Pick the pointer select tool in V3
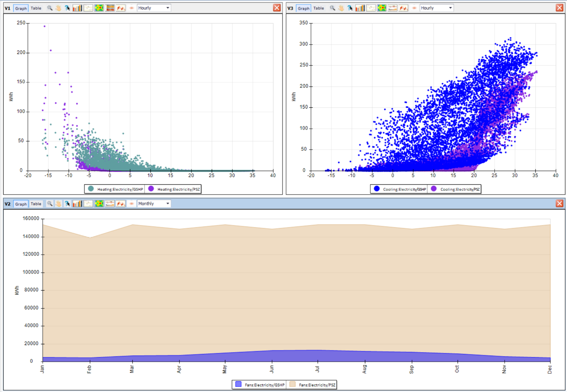567x392 pixels. click(x=350, y=8)
